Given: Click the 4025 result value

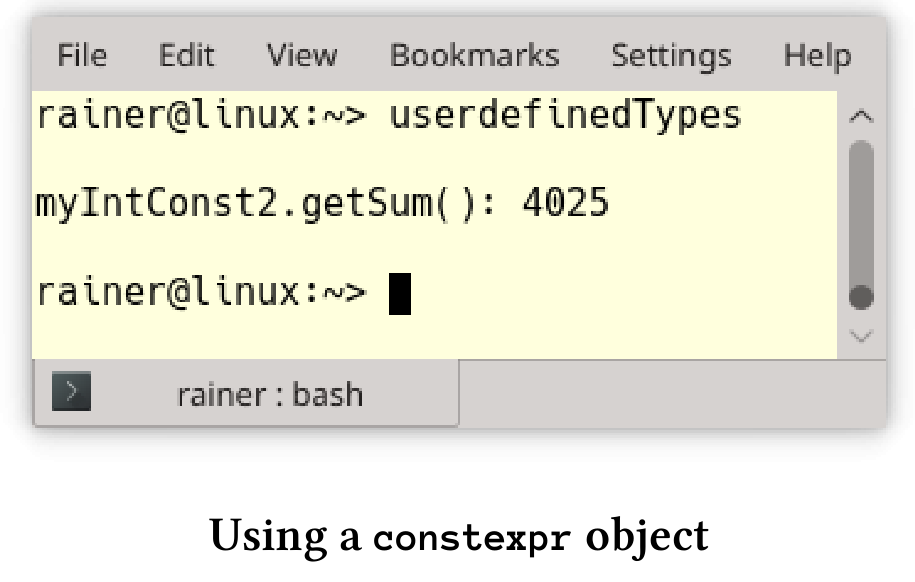Looking at the screenshot, I should pyautogui.click(x=565, y=203).
